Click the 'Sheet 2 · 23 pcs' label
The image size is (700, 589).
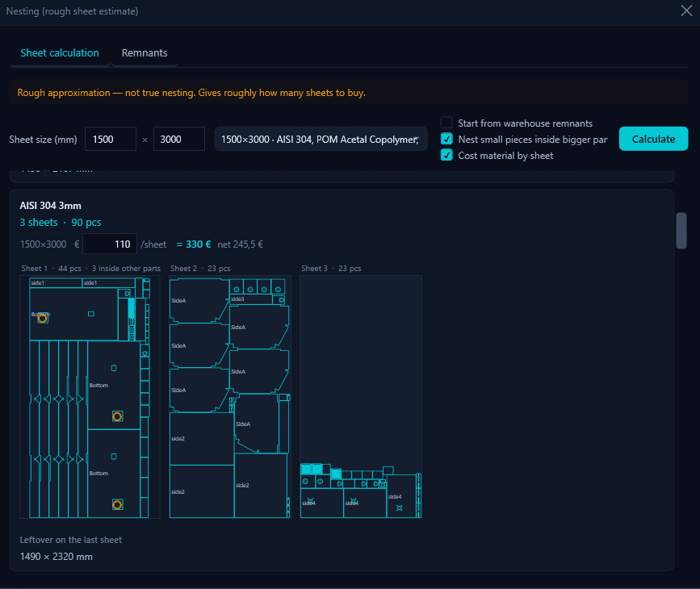point(200,269)
